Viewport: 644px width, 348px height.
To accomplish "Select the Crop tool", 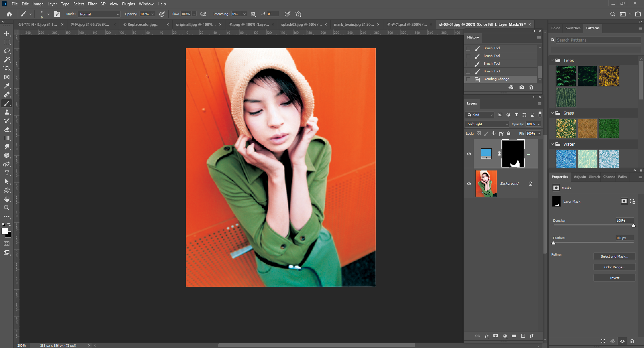I will point(7,68).
